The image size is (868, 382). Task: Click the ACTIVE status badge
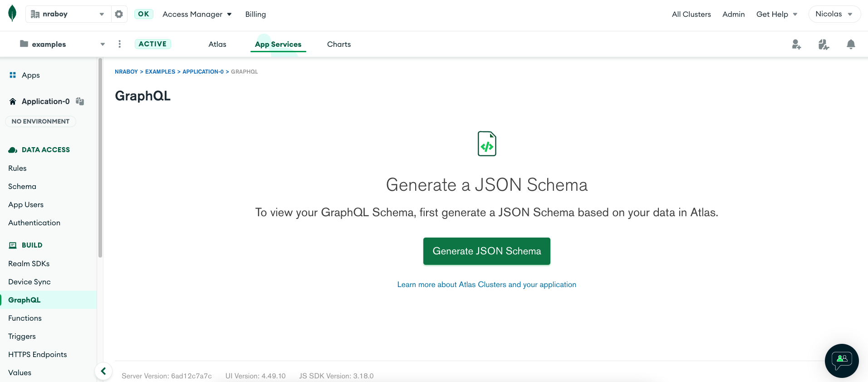153,44
